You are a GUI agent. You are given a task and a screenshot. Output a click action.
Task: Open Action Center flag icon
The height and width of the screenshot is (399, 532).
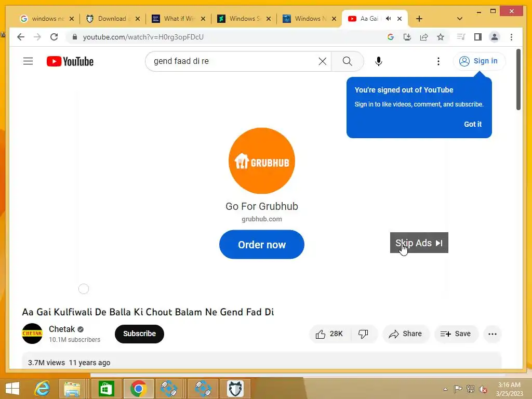458,389
